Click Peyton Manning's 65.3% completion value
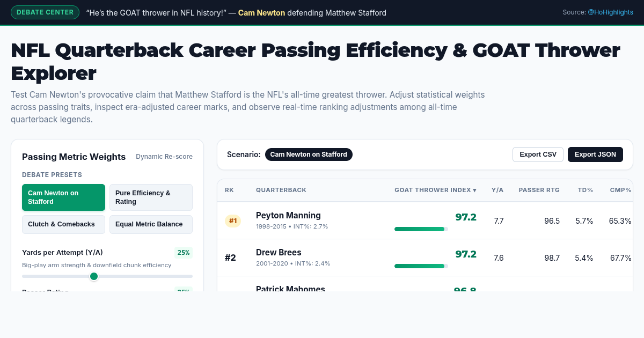Image resolution: width=644 pixels, height=338 pixels. coord(620,221)
